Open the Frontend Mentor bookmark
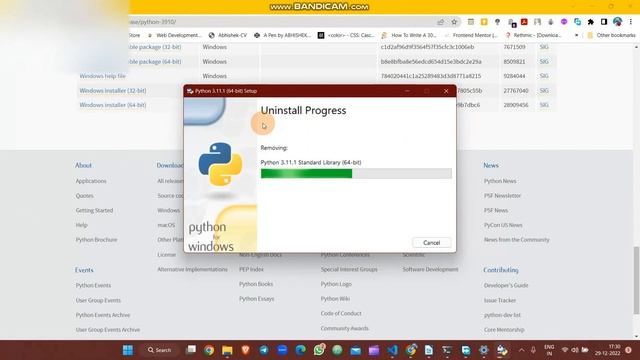The image size is (640, 360). coord(471,36)
